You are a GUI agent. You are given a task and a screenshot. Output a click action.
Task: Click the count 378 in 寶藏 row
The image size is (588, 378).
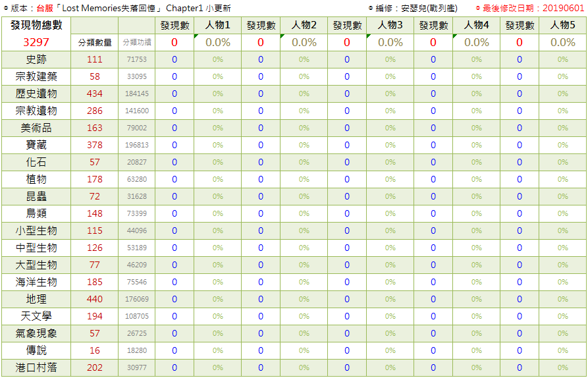pyautogui.click(x=95, y=145)
